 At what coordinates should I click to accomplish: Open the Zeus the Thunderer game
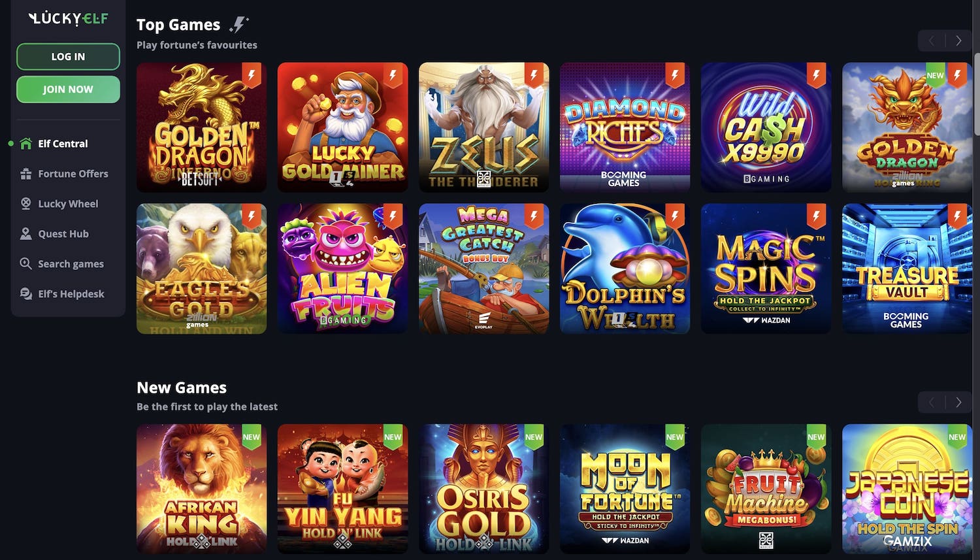483,127
